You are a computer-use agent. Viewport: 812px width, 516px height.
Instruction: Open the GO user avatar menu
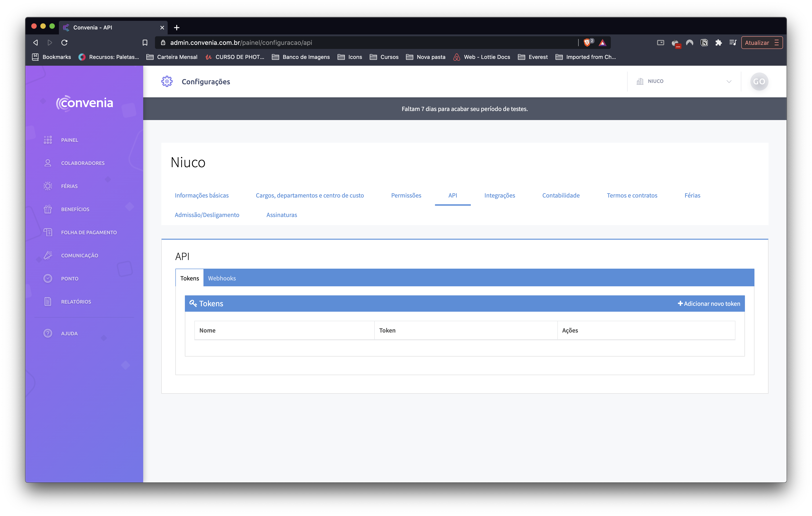(x=759, y=82)
